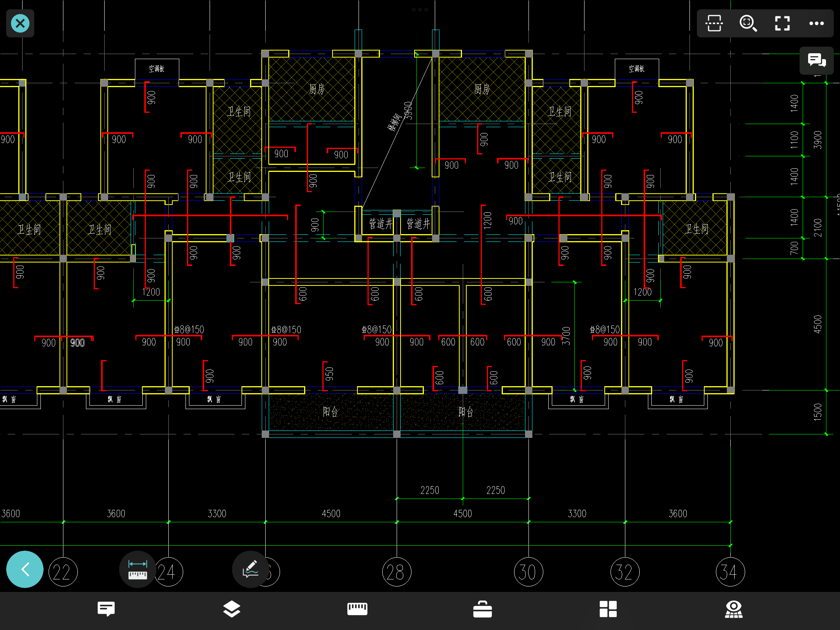
Task: Open the view camera tab in the bottom bar
Action: 734,609
